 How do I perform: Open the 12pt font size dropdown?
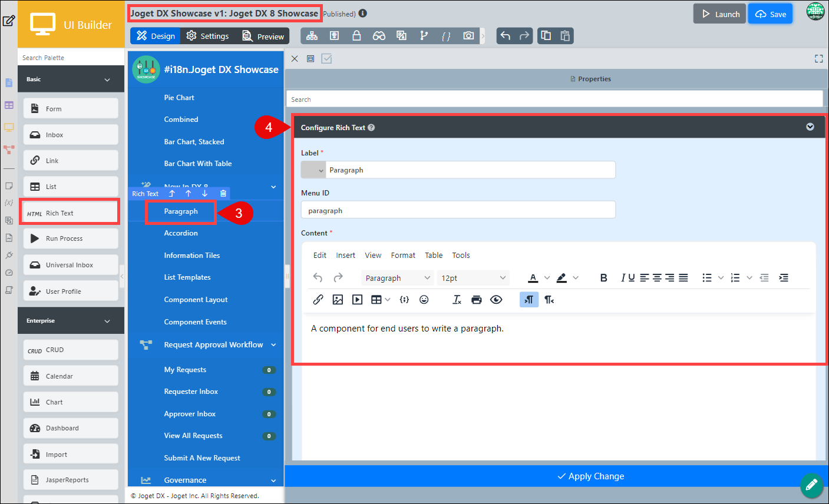click(x=473, y=278)
